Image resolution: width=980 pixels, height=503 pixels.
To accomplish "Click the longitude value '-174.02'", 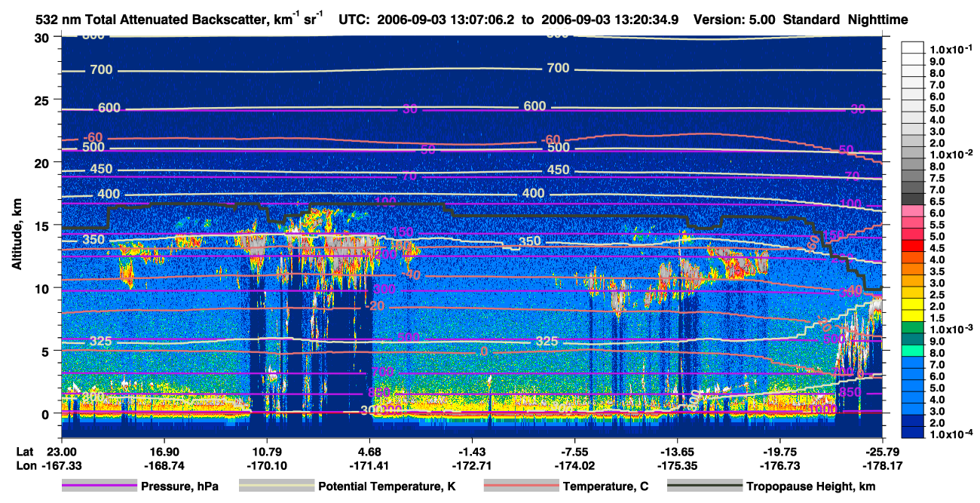I will [574, 466].
